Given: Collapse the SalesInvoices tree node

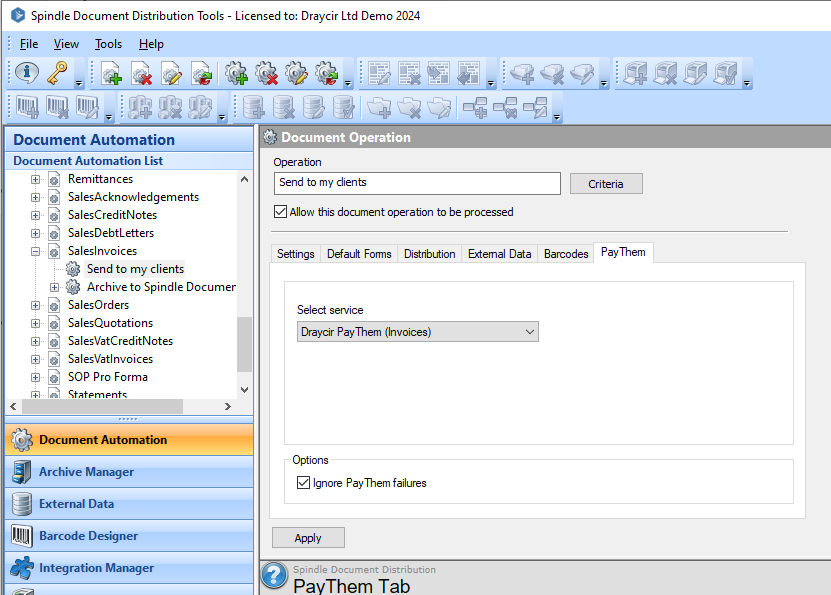Looking at the screenshot, I should coord(35,251).
